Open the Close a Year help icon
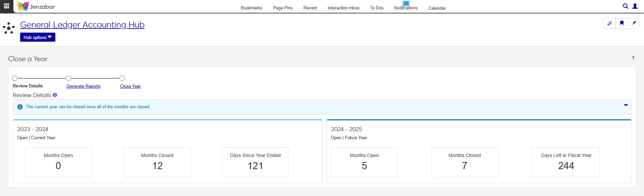The height and width of the screenshot is (196, 644). (x=633, y=58)
